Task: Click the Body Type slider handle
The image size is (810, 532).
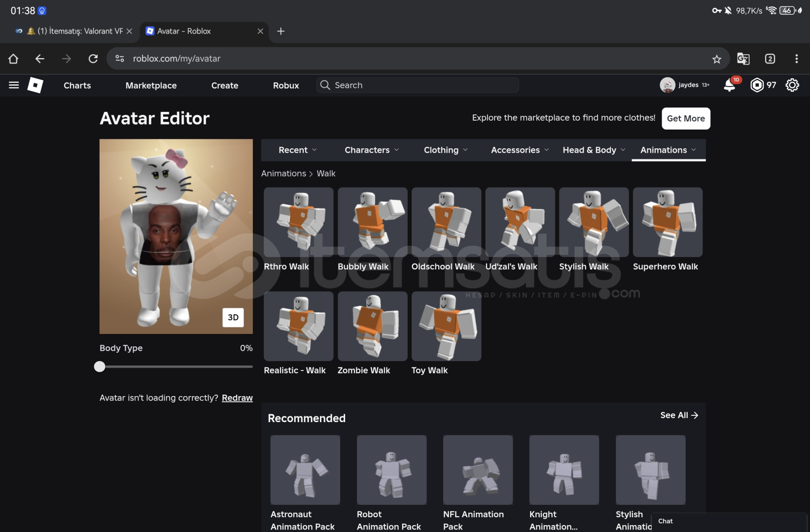Action: [100, 366]
